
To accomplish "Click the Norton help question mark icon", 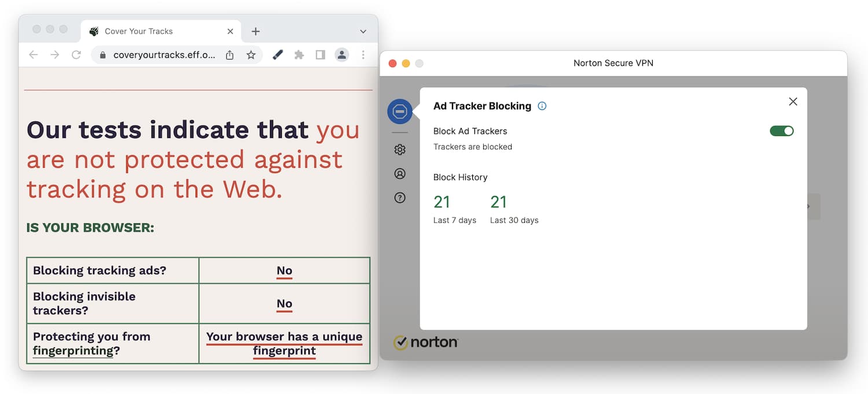I will [x=400, y=197].
